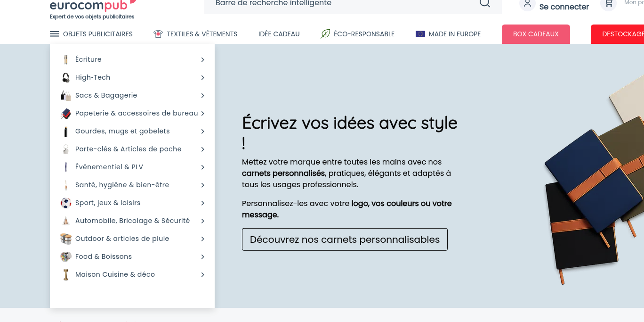The image size is (644, 322).
Task: Click the EU flag icon
Action: [x=420, y=34]
